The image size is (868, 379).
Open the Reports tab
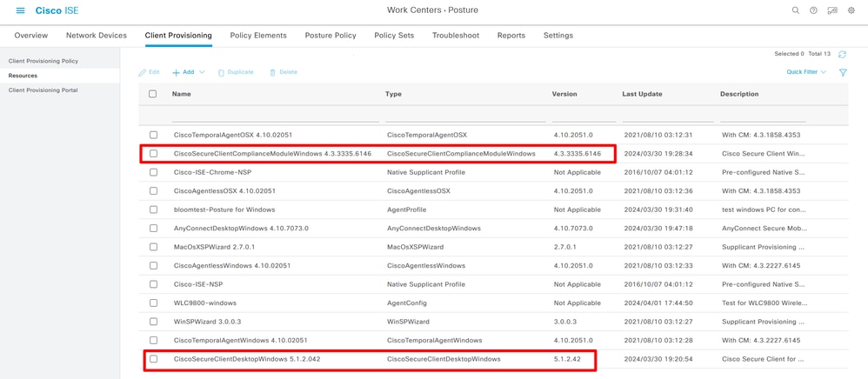[x=511, y=36]
